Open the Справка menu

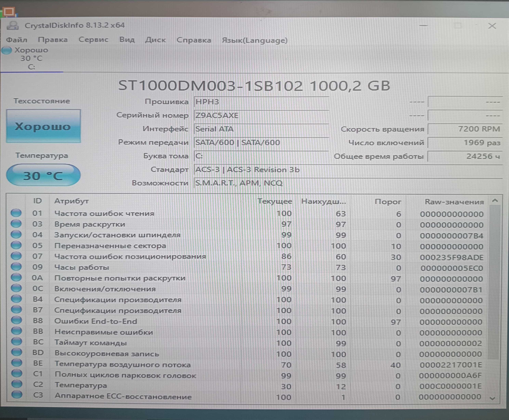tap(194, 40)
